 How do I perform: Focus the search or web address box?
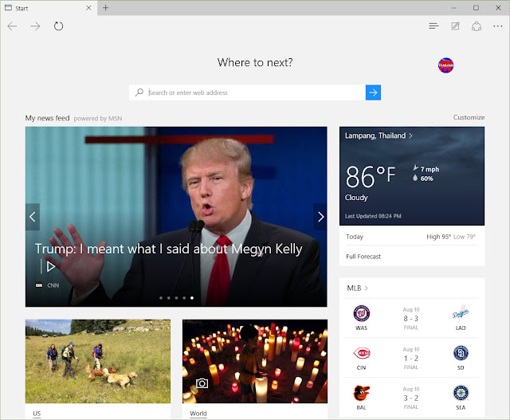point(257,92)
